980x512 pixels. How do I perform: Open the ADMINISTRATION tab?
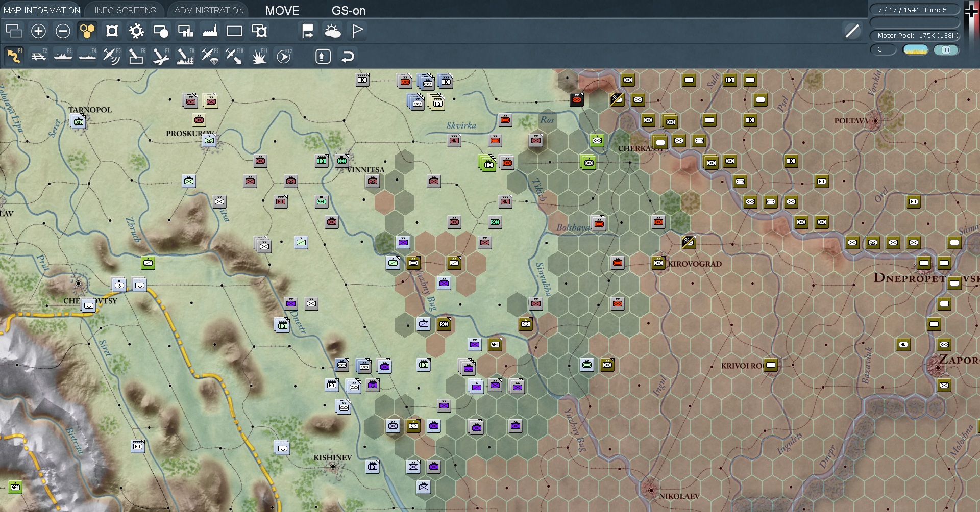pos(209,10)
